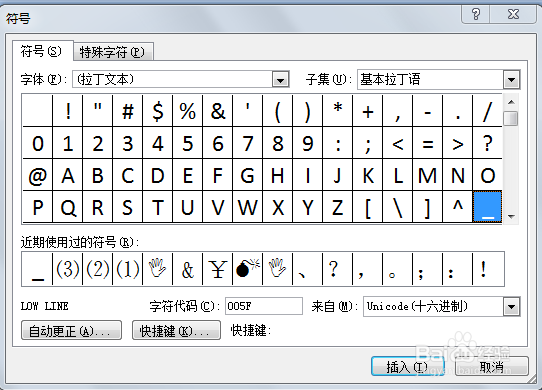Screen dimensions: 542x390
Task: Select the * asterisk in the character grid
Action: click(x=338, y=111)
